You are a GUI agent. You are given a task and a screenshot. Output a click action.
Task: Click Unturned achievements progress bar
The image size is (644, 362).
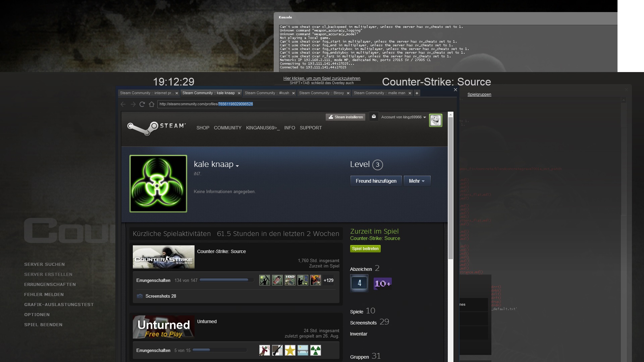(219, 350)
